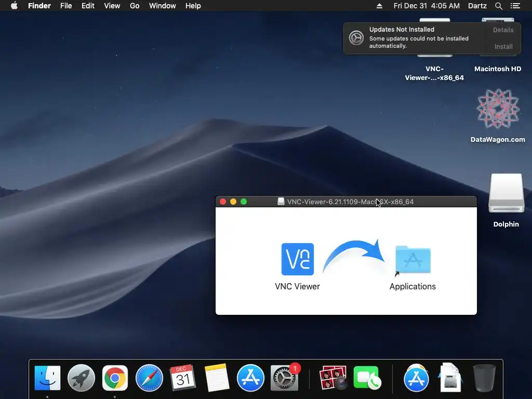532x399 pixels.
Task: Select the VNC Viewer app icon
Action: [x=298, y=259]
